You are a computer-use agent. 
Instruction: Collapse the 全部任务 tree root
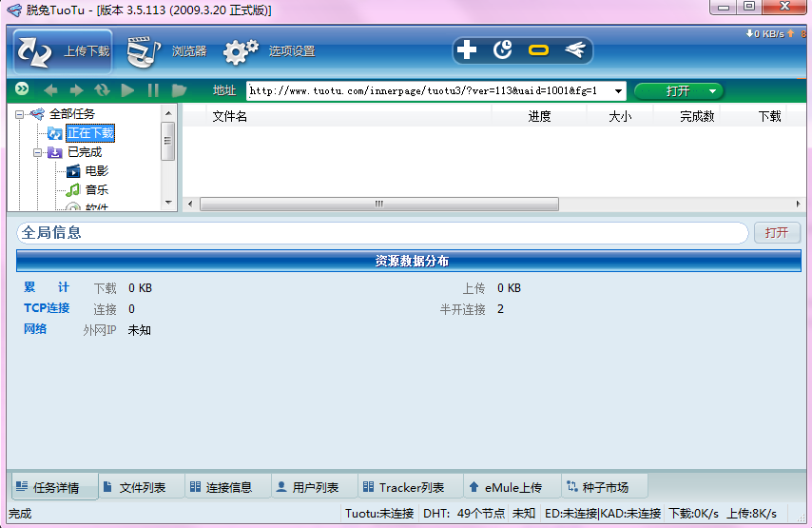[x=19, y=114]
